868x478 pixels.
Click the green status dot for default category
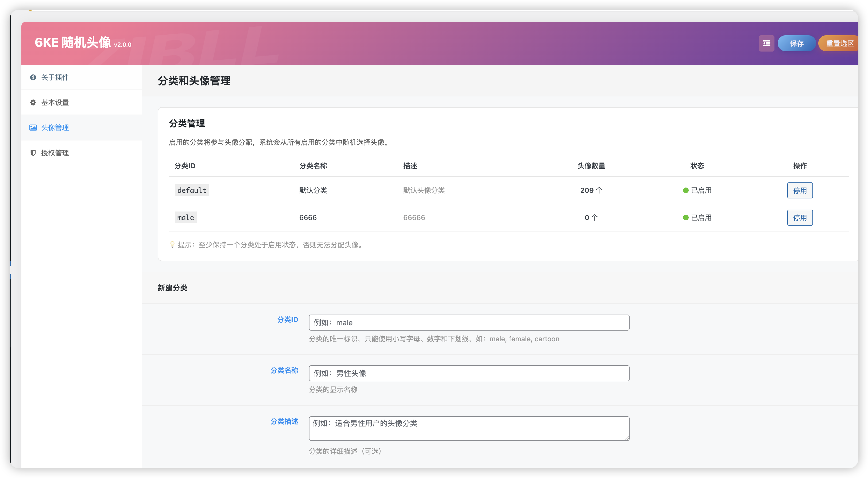pyautogui.click(x=685, y=190)
